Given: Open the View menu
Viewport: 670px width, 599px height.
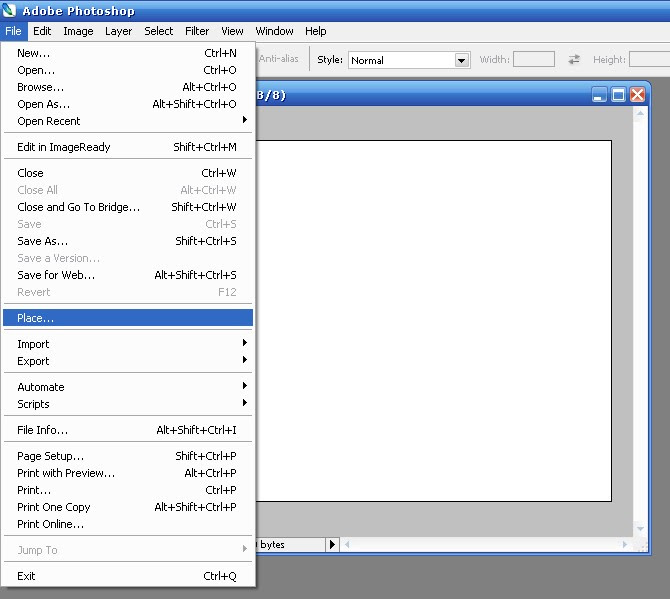Looking at the screenshot, I should (x=232, y=31).
